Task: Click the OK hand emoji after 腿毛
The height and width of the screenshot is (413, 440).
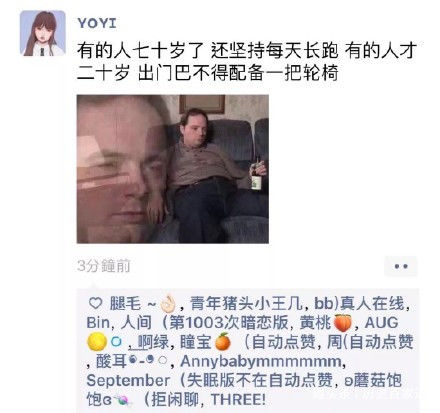Action: pyautogui.click(x=168, y=304)
